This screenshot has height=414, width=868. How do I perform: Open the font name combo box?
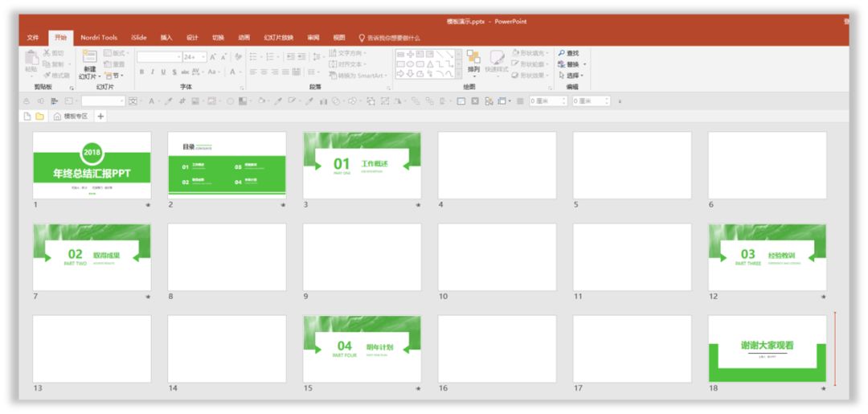pos(159,57)
